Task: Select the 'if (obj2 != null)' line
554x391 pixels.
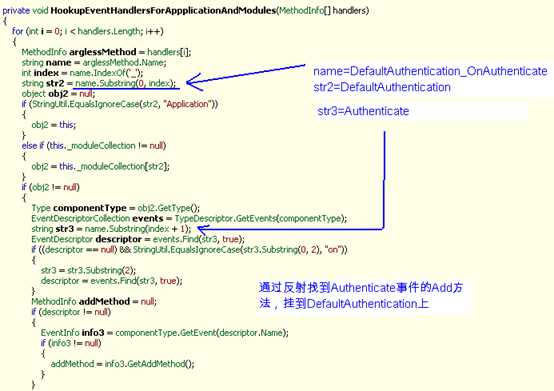Action: [x=51, y=187]
